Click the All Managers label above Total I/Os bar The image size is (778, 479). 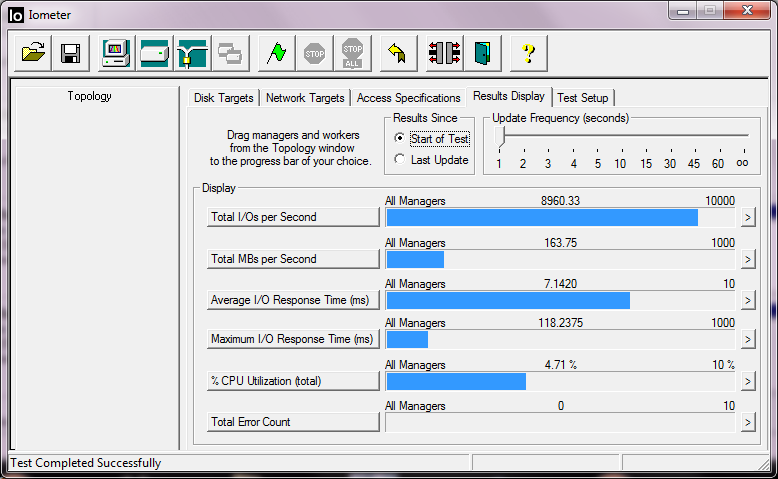tap(415, 201)
